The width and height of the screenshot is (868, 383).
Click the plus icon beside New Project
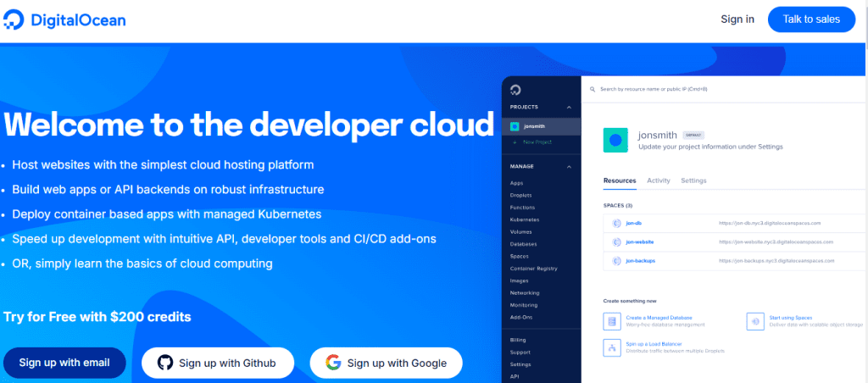click(x=515, y=142)
